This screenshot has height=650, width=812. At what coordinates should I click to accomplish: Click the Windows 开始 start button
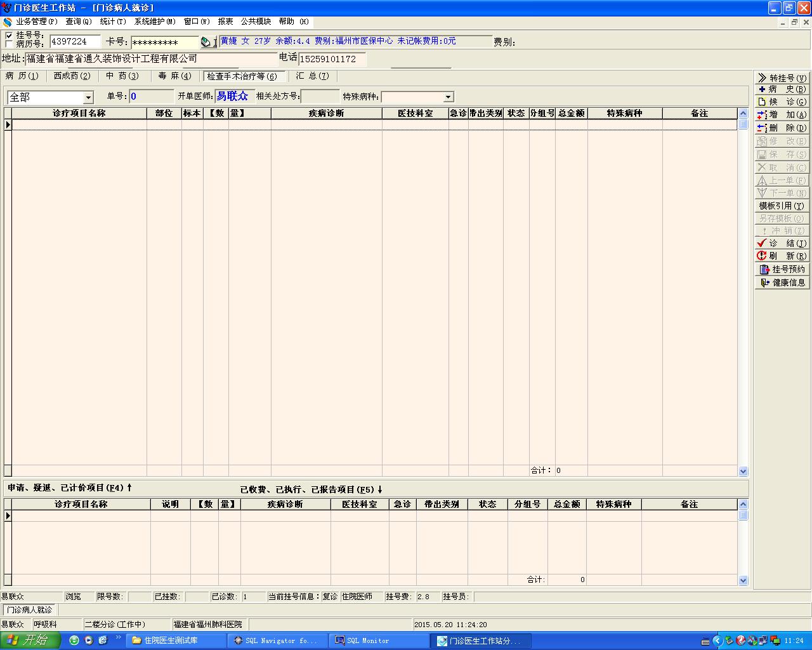tap(30, 640)
